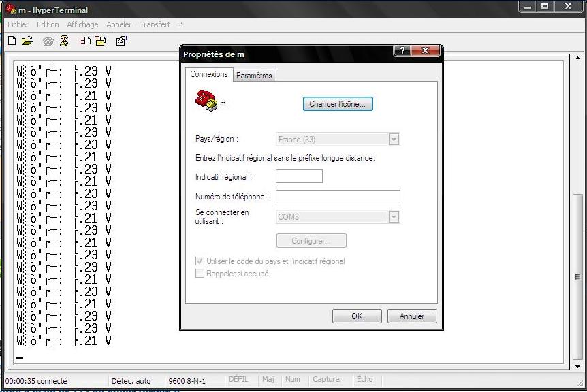Click the Indicatif régional input field
The image size is (587, 392).
pyautogui.click(x=299, y=176)
